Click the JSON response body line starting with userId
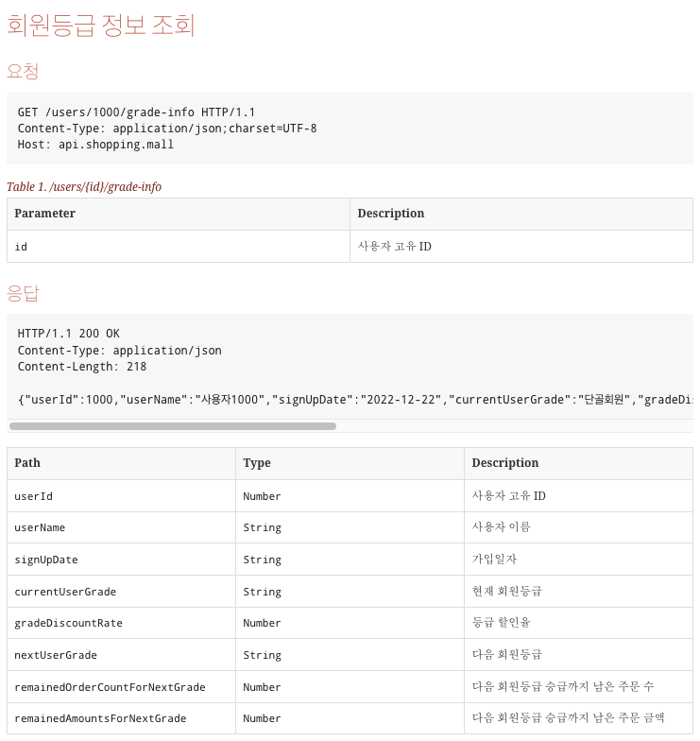Viewport: 700px width, 741px height. (355, 400)
